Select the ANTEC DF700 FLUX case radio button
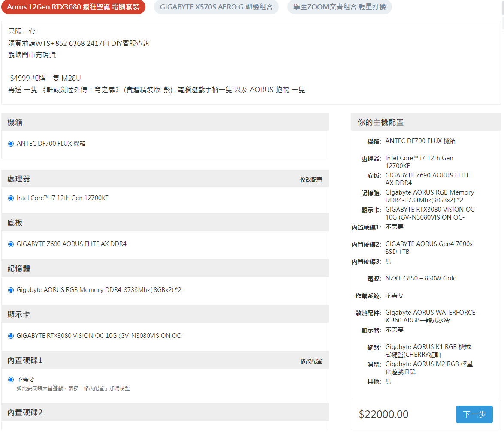The image size is (504, 433). pos(11,144)
